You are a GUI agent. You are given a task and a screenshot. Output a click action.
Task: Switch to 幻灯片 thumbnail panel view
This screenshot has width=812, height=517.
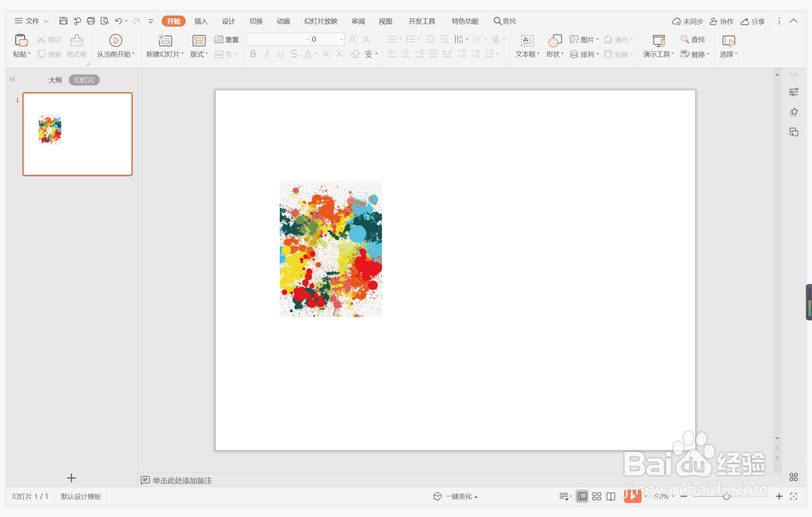[84, 80]
